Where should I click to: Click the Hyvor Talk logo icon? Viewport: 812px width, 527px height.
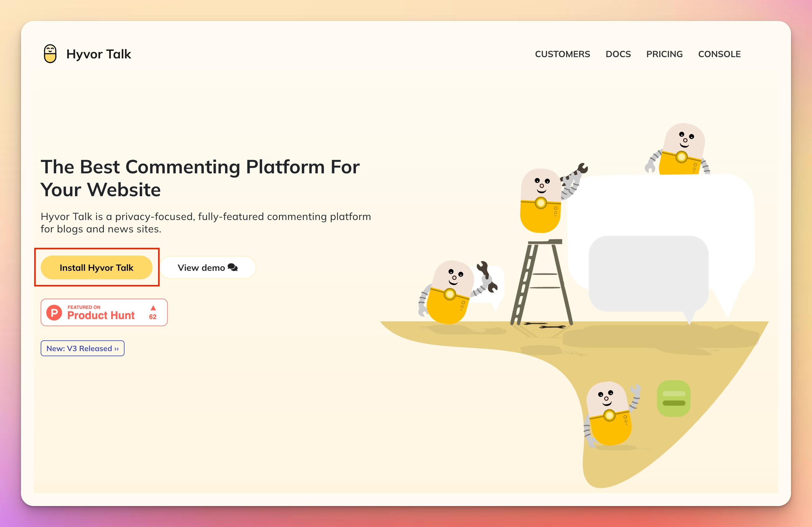coord(50,54)
